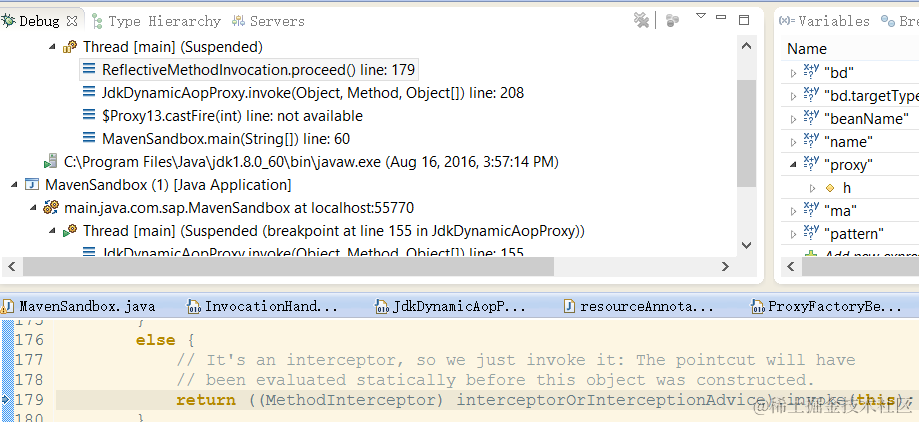Click stack frame icon of proceed() line 179
This screenshot has height=422, width=919.
point(89,69)
